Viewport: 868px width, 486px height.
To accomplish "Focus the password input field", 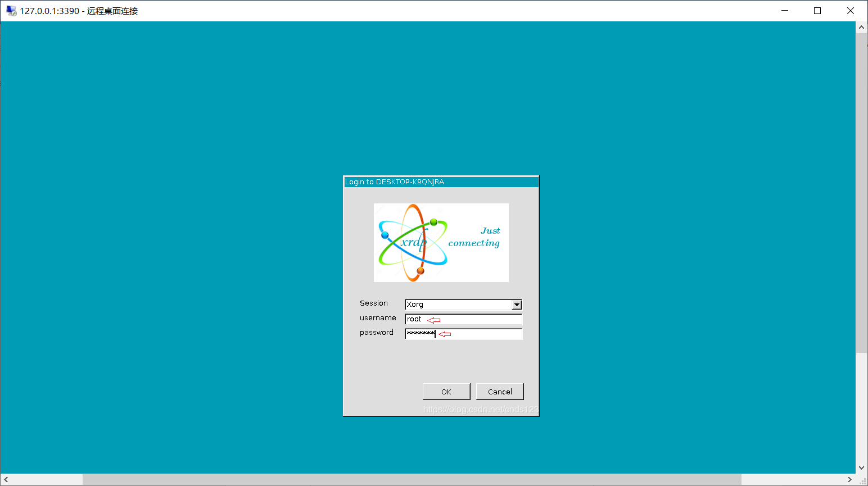I will (x=463, y=334).
